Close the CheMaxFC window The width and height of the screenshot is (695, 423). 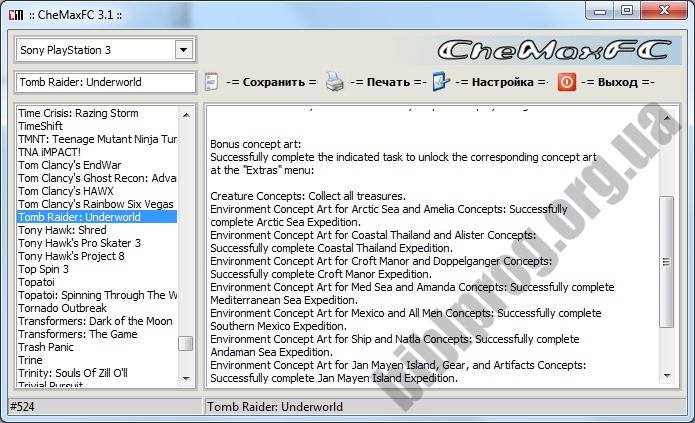tap(664, 11)
